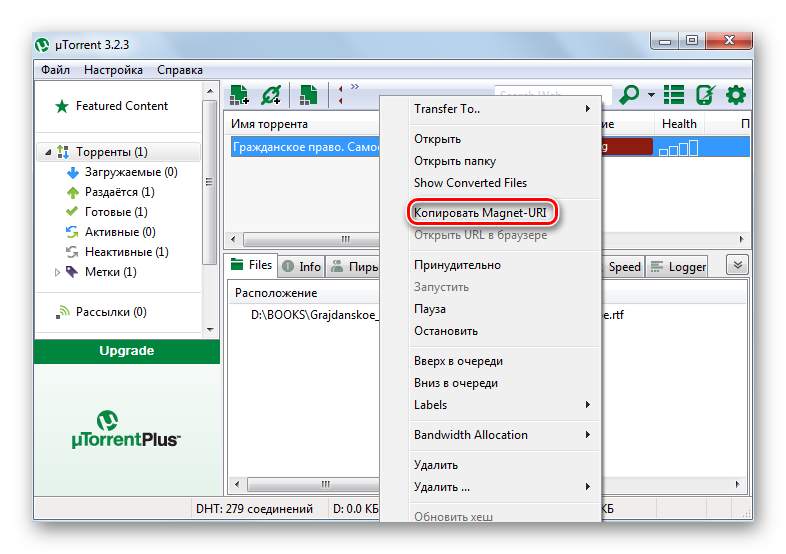Viewport: 786px width, 554px height.
Task: Open Transfer To.. submenu
Action: pos(505,109)
